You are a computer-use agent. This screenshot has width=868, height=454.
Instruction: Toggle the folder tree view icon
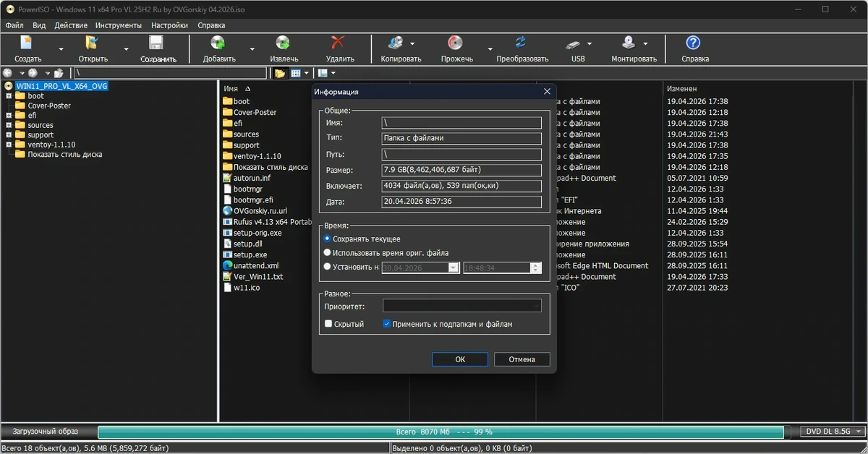coord(280,73)
